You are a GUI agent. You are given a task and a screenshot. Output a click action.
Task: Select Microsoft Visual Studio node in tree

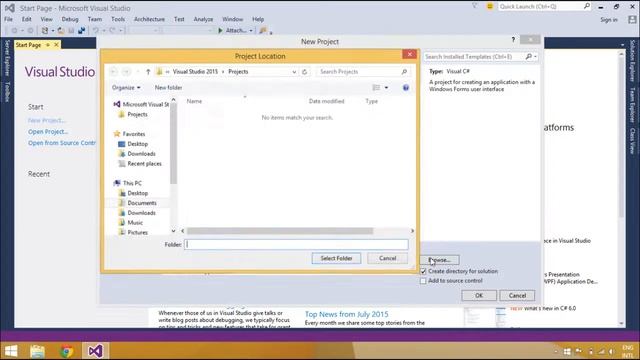pos(141,104)
